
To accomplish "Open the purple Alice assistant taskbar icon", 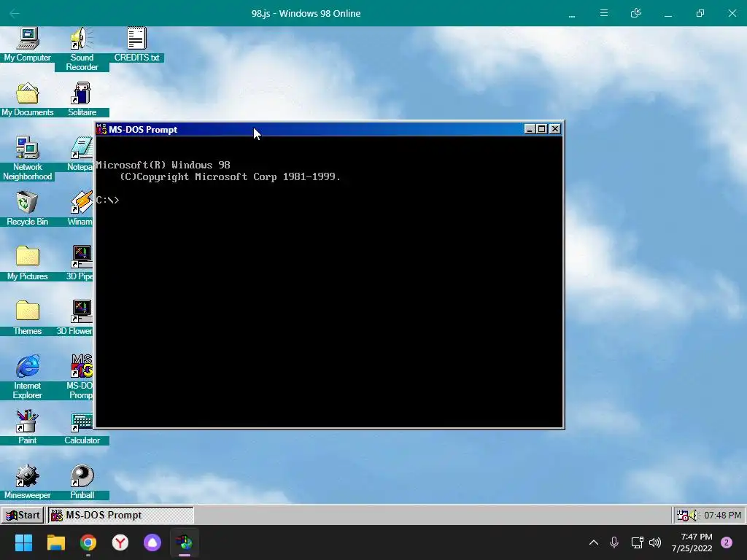I will (152, 542).
